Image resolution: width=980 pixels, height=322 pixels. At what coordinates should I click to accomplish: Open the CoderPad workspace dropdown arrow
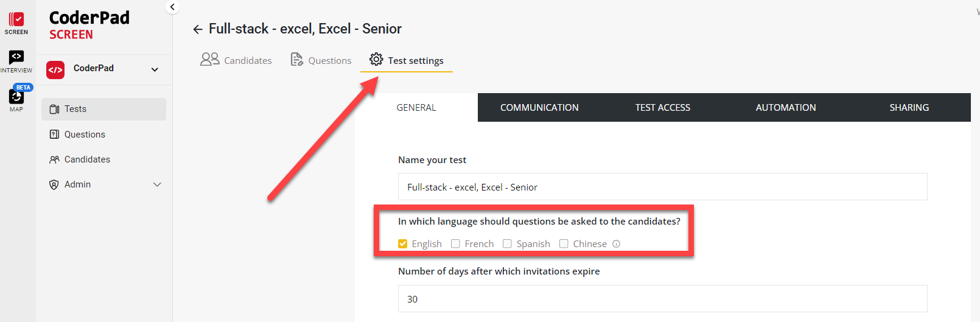155,69
